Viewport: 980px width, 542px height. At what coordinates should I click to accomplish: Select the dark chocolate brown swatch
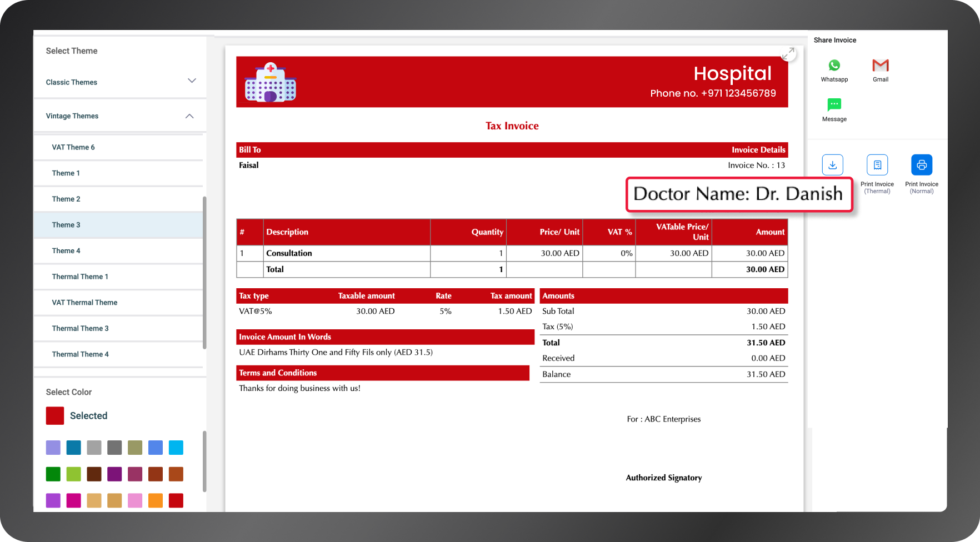[94, 474]
